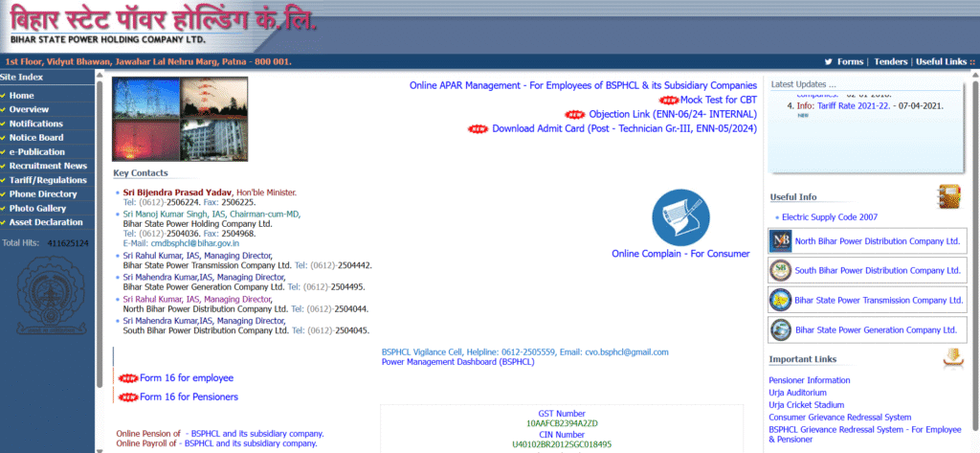The width and height of the screenshot is (980, 453).
Task: Click the notebook icon beside Useful Info
Action: (x=948, y=196)
